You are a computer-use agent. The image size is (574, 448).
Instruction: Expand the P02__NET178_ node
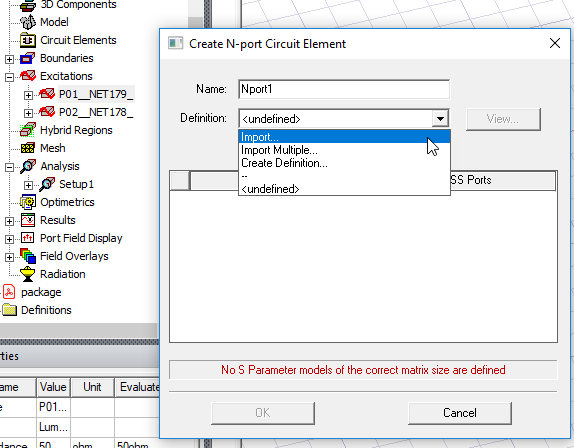pos(28,113)
